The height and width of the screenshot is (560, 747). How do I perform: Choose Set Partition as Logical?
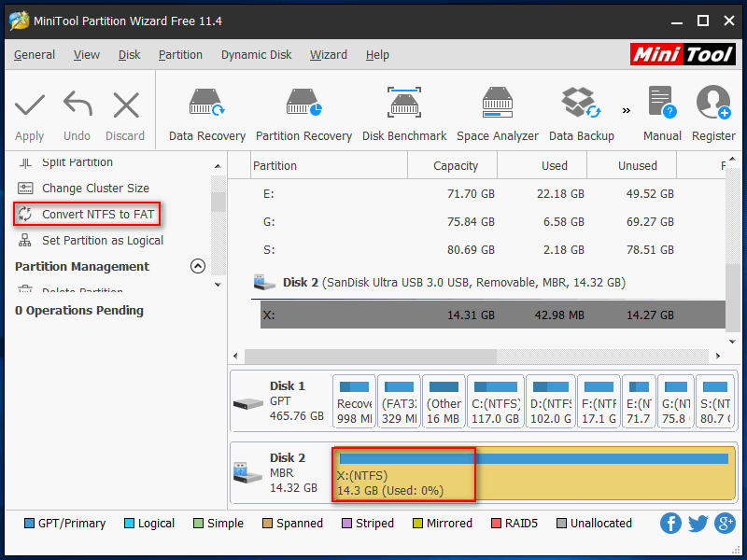tap(91, 241)
